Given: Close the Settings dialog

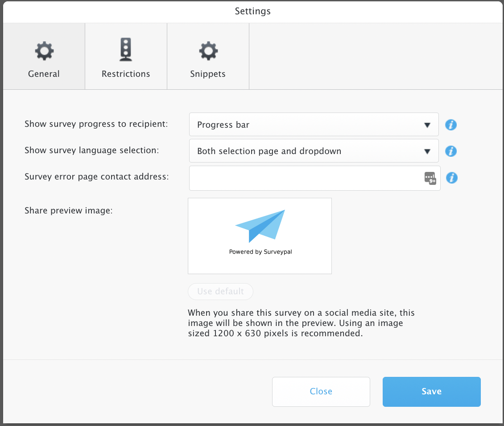Looking at the screenshot, I should pyautogui.click(x=321, y=392).
